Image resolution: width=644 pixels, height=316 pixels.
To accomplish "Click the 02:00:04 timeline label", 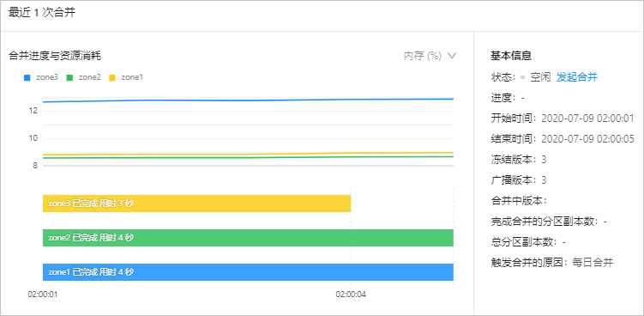I will [351, 295].
